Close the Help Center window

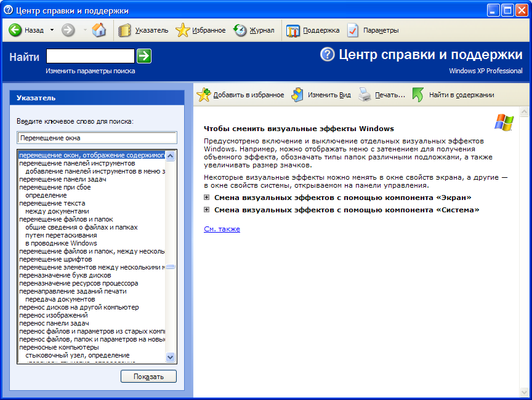click(522, 10)
